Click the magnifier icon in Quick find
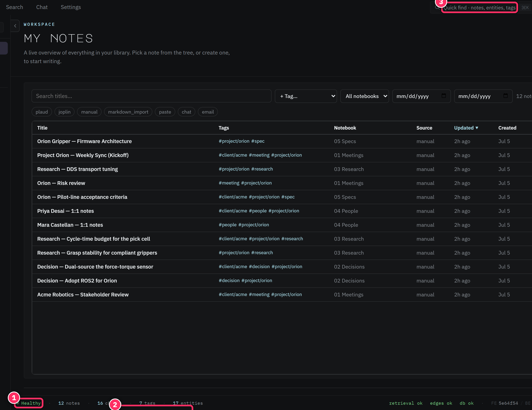This screenshot has height=410, width=532. pos(437,8)
